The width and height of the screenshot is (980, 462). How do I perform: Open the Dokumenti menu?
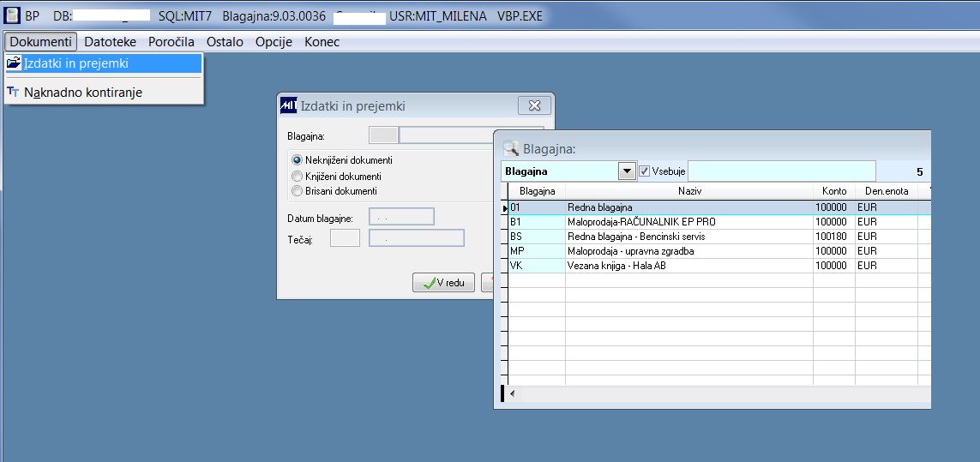[x=40, y=42]
